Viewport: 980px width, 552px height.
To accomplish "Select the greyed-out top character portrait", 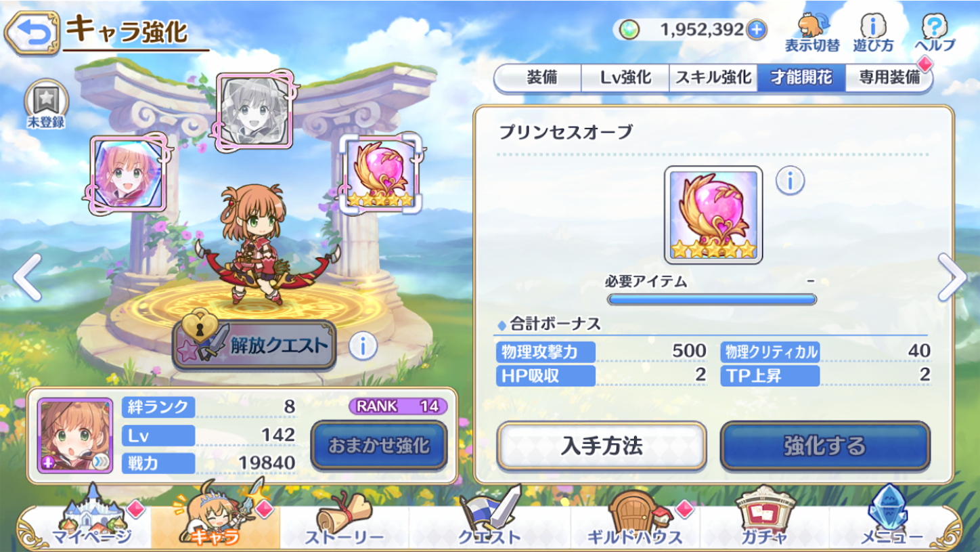I will pyautogui.click(x=254, y=111).
